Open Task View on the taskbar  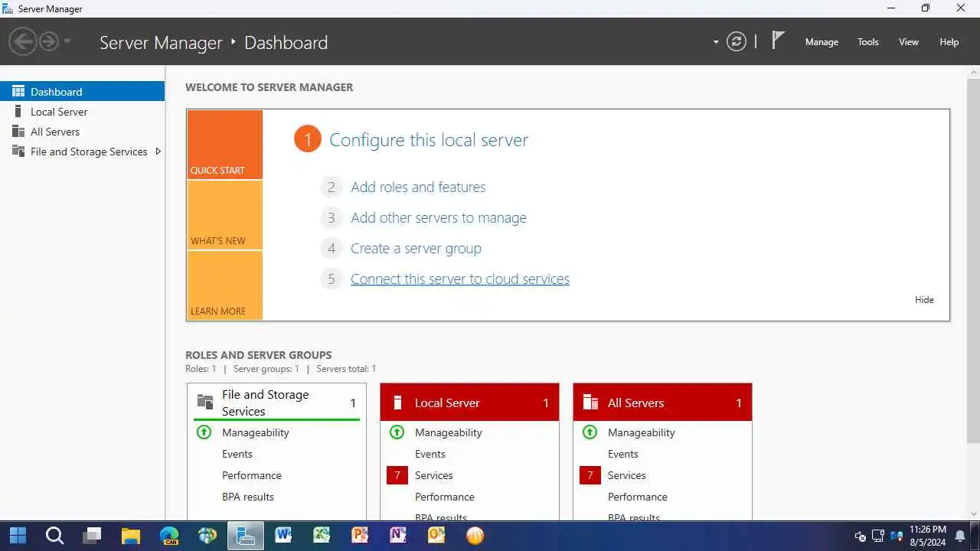pos(93,535)
